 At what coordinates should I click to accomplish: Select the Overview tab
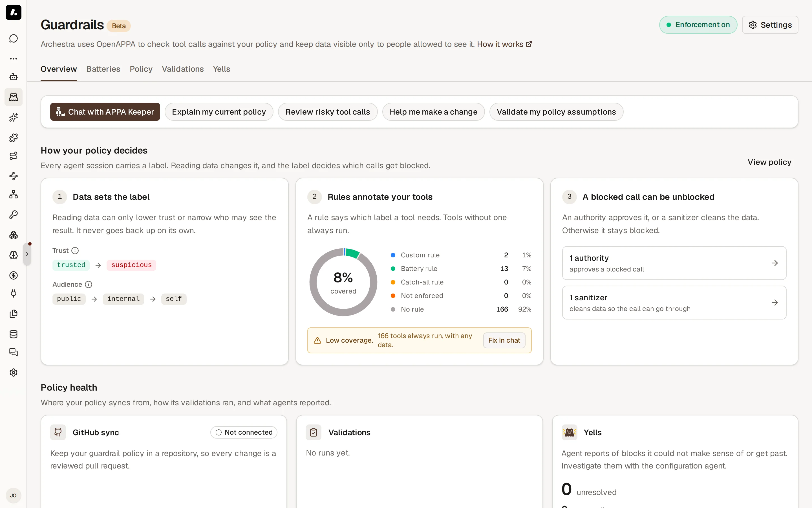point(59,69)
